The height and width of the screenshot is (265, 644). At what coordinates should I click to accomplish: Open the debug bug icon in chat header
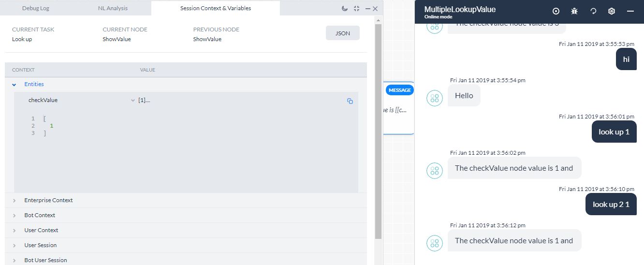(574, 11)
